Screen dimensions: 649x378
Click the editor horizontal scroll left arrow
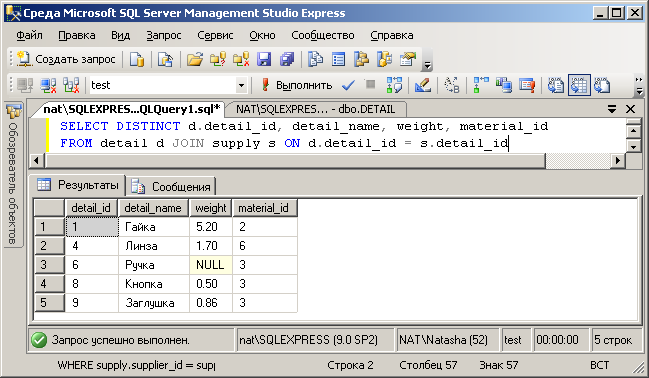click(36, 160)
